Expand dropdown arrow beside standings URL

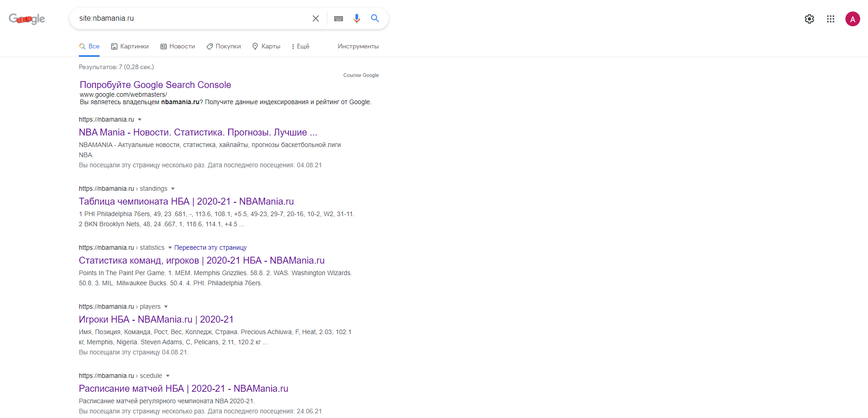pyautogui.click(x=173, y=189)
